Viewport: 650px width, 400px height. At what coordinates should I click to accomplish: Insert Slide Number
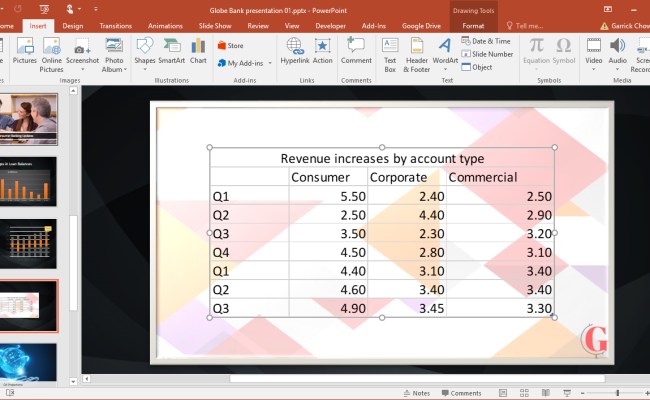(487, 54)
